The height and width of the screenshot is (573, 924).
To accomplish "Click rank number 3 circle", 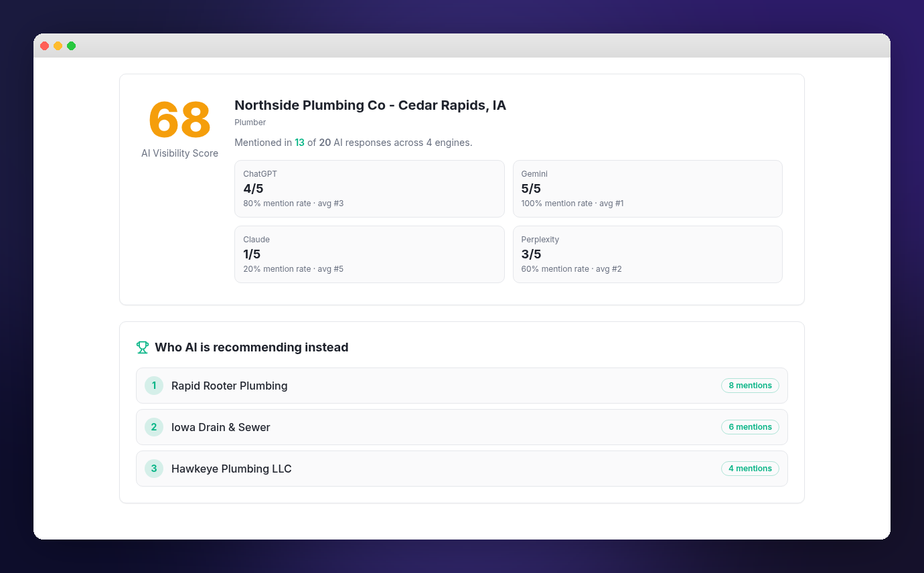I will [154, 469].
